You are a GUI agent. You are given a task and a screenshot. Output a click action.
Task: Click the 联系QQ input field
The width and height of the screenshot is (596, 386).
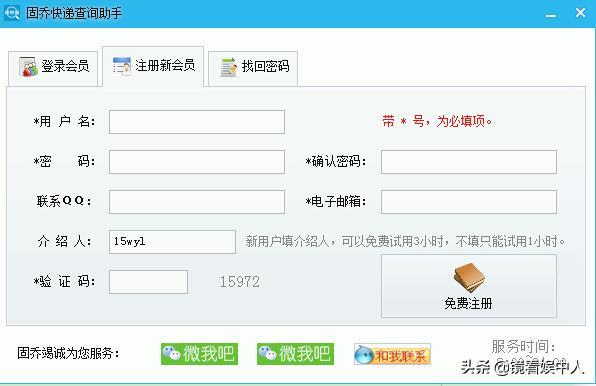[x=197, y=202]
